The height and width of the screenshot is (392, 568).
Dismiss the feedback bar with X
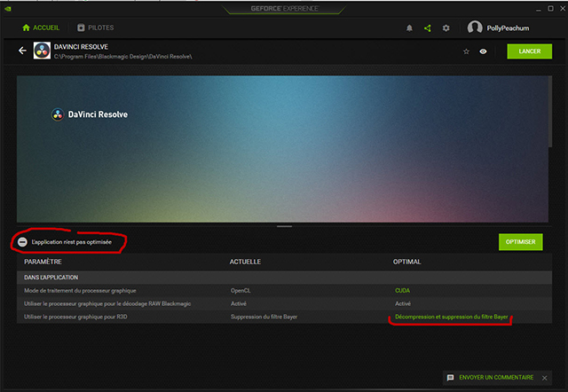(x=544, y=378)
